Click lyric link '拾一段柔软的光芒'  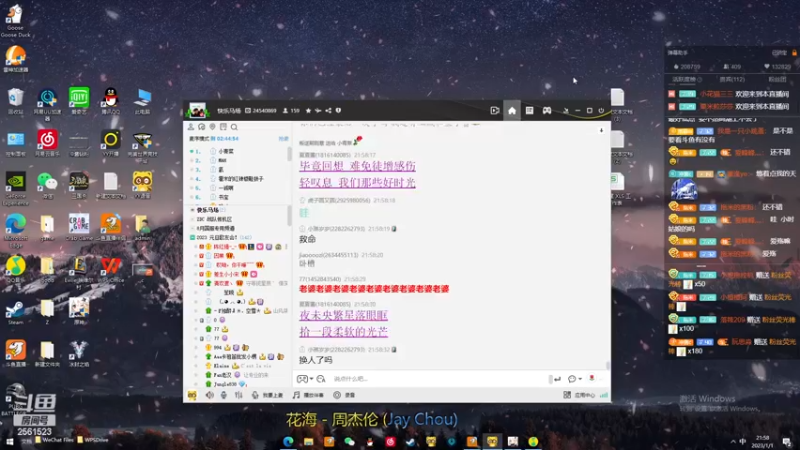tap(343, 332)
